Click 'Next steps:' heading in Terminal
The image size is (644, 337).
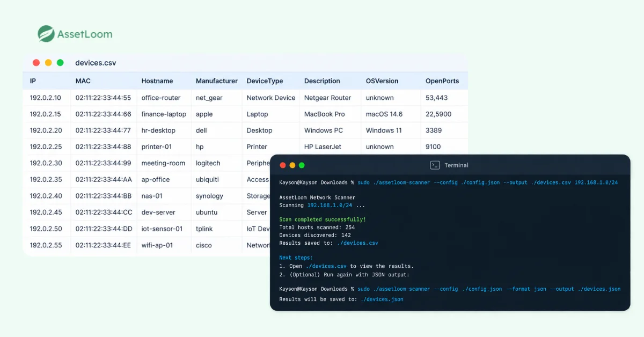tap(296, 258)
